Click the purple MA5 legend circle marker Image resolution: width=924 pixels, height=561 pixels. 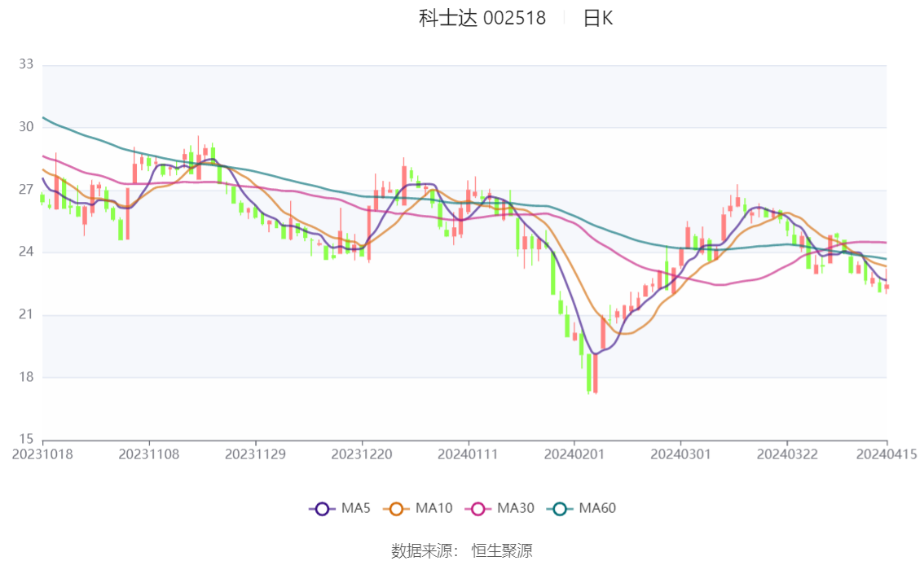coord(322,509)
